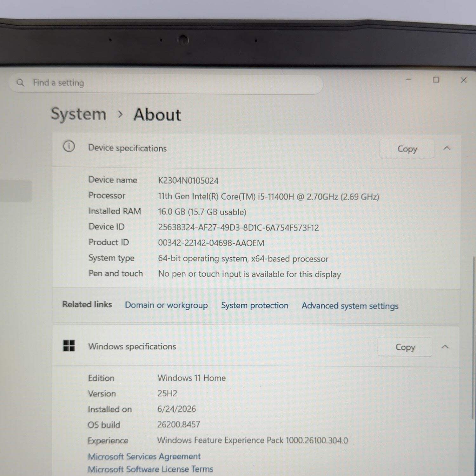Go back to System in breadcrumb

(79, 114)
